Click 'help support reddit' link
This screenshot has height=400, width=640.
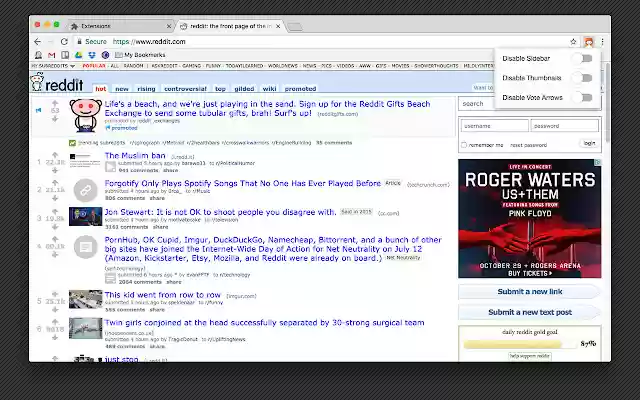click(529, 356)
